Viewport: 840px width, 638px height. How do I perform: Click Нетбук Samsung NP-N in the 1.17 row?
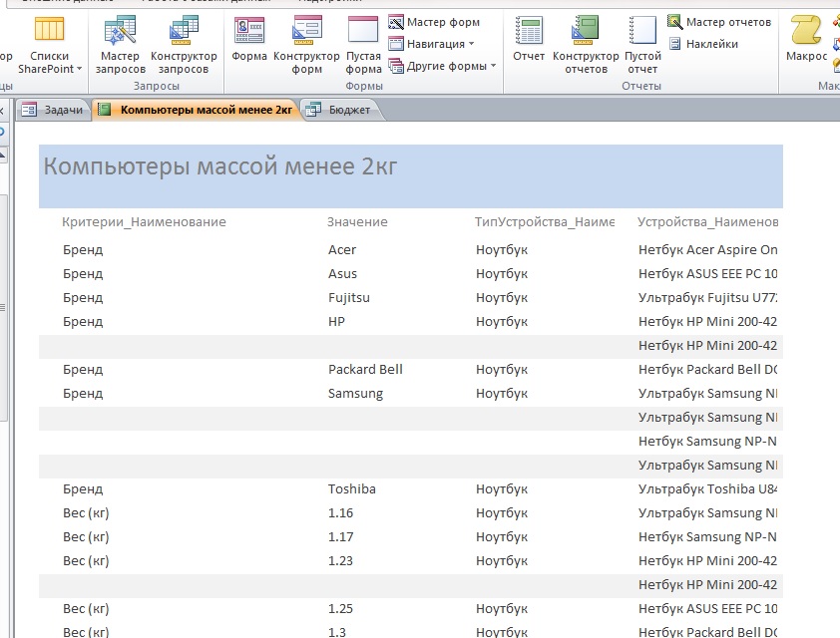point(707,537)
